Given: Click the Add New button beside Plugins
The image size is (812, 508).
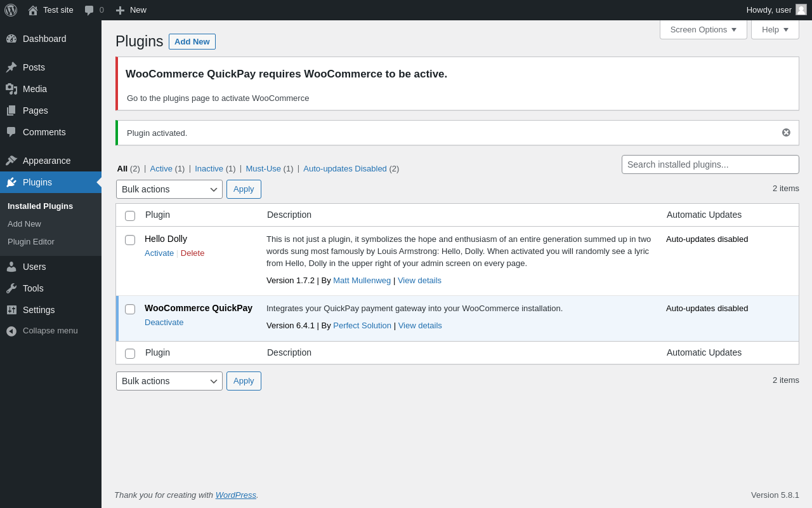Looking at the screenshot, I should tap(192, 42).
